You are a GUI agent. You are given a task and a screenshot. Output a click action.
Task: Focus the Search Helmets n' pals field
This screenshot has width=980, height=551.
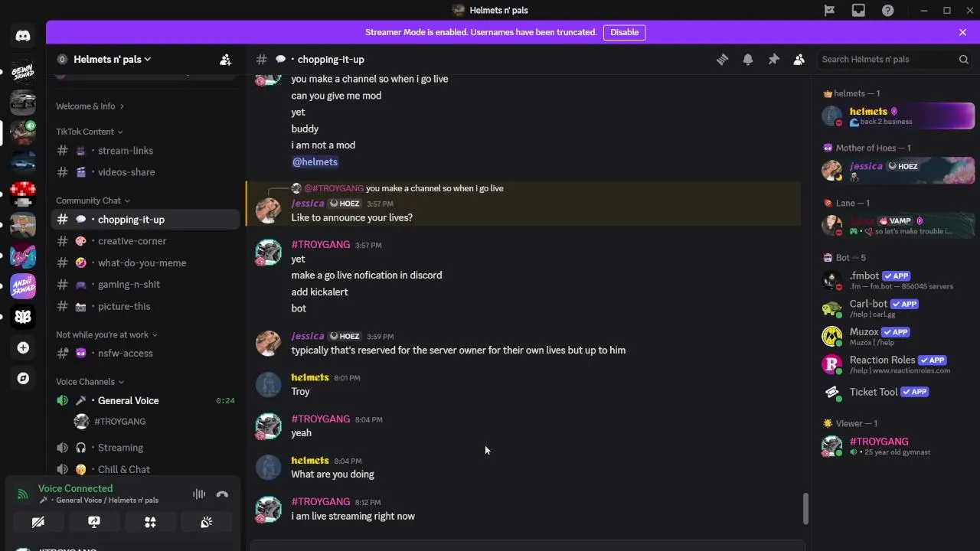[888, 60]
